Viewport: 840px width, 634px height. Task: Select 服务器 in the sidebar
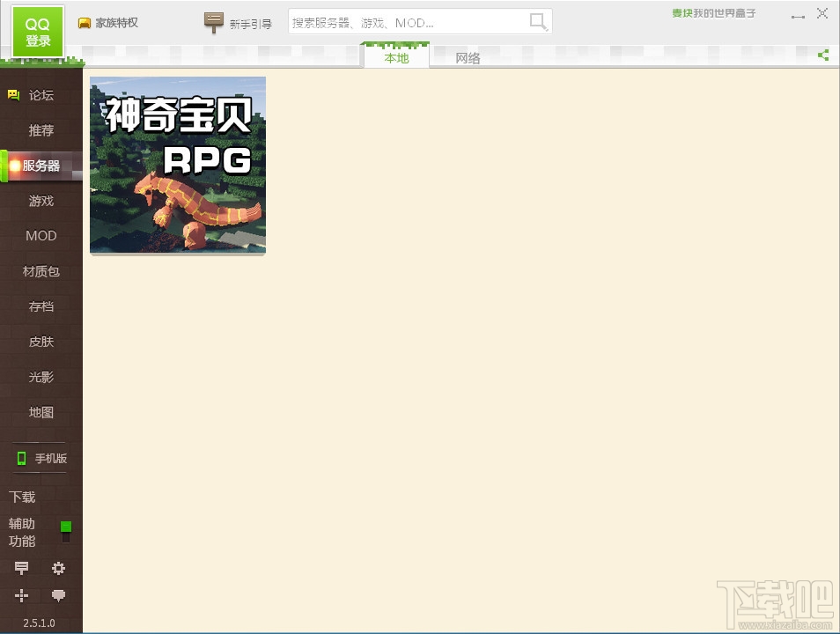point(41,166)
